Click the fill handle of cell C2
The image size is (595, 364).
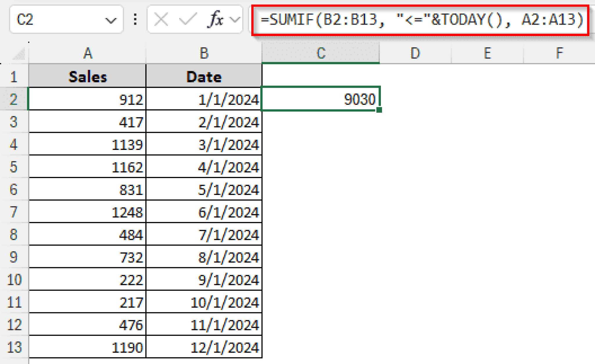tap(379, 110)
